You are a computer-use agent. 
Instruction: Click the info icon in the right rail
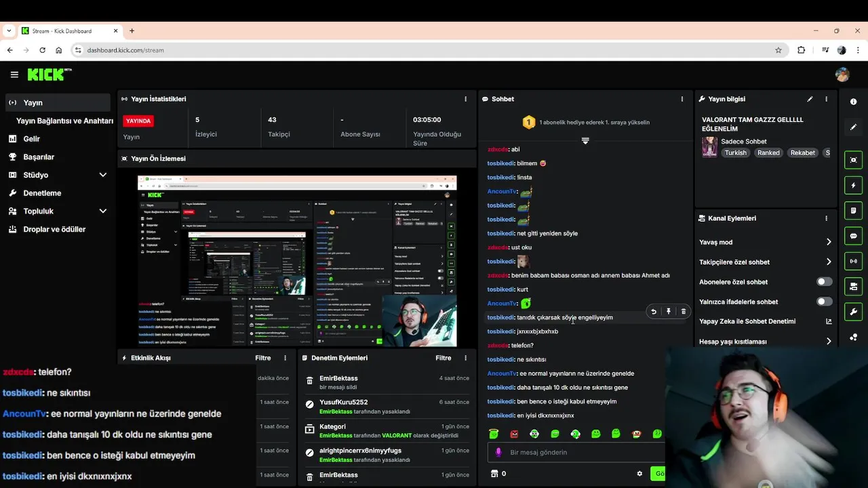point(853,102)
